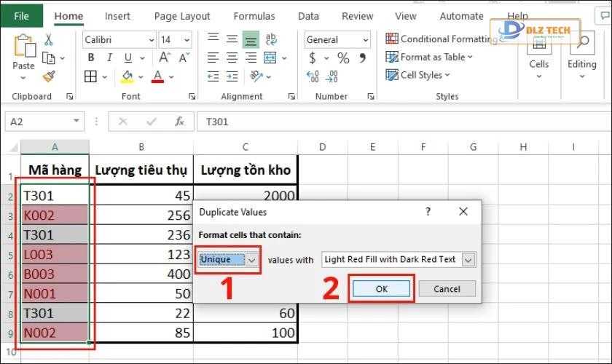Open the Alignment dialog launcher
This screenshot has height=364, width=612.
pos(291,96)
